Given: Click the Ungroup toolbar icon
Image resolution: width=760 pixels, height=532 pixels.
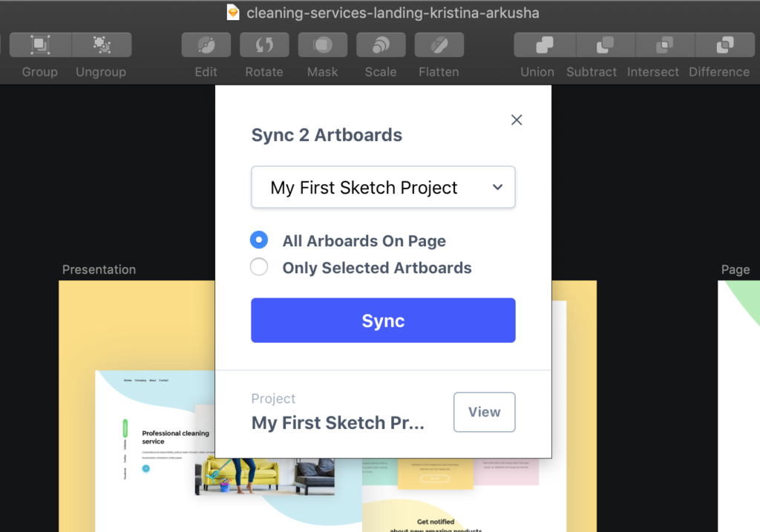Looking at the screenshot, I should (x=101, y=45).
